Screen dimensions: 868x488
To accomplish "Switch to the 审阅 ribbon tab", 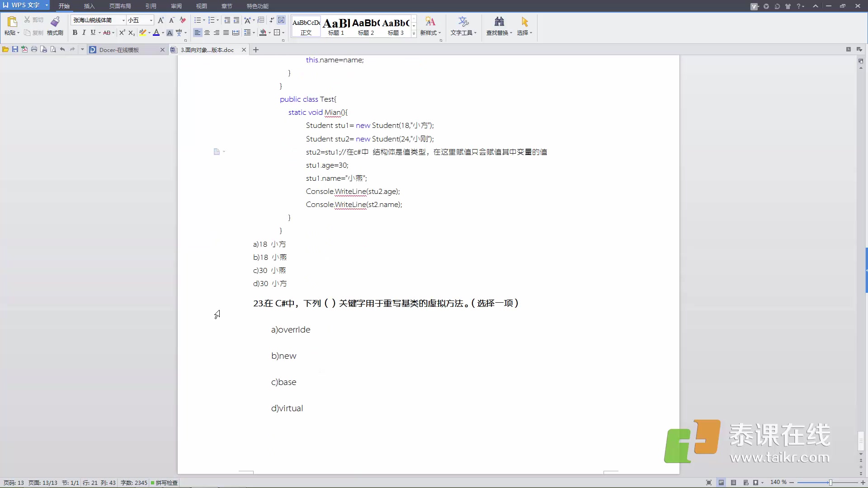I will tap(176, 6).
